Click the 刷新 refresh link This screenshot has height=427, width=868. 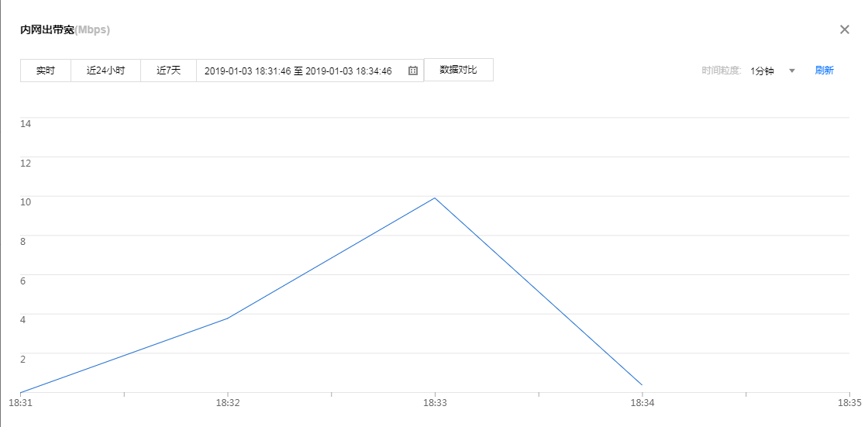click(x=824, y=71)
